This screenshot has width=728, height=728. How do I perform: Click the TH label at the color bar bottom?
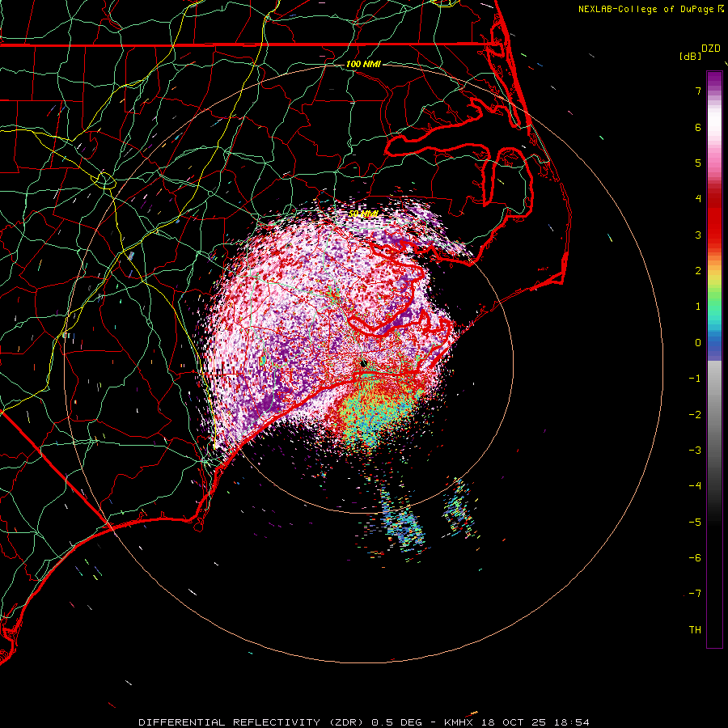pyautogui.click(x=695, y=630)
